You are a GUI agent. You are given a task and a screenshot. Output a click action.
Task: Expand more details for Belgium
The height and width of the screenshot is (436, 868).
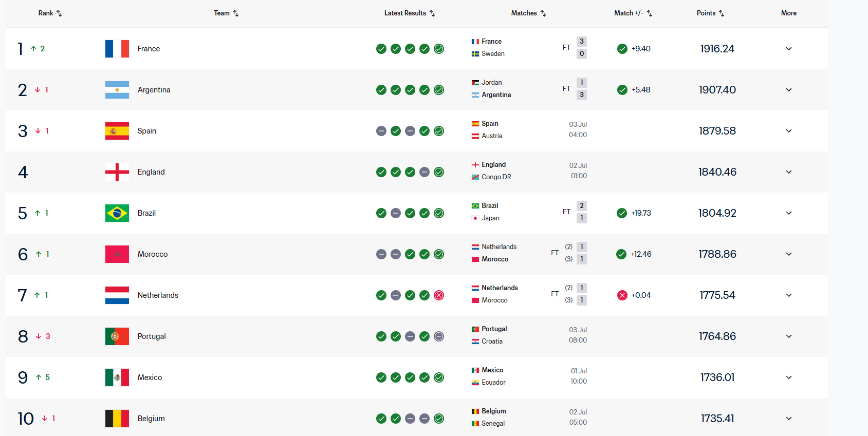789,419
